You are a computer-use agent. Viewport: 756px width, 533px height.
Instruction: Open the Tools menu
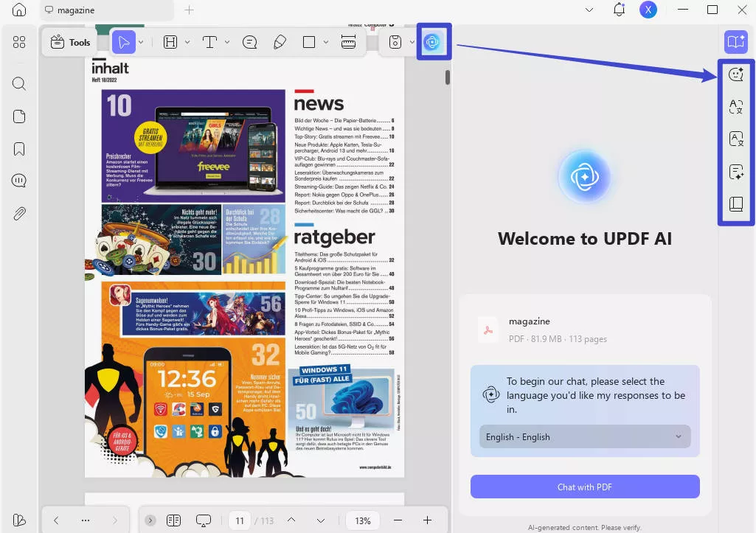pyautogui.click(x=69, y=42)
